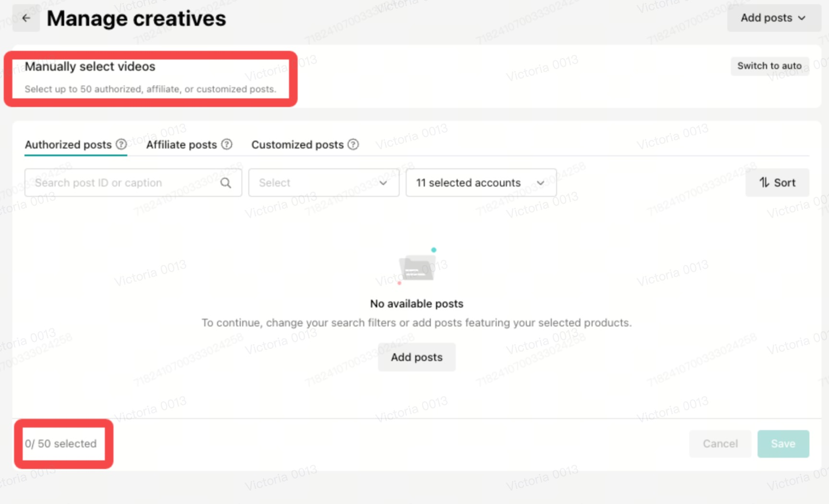Click the Manually select videos heading

(x=90, y=67)
